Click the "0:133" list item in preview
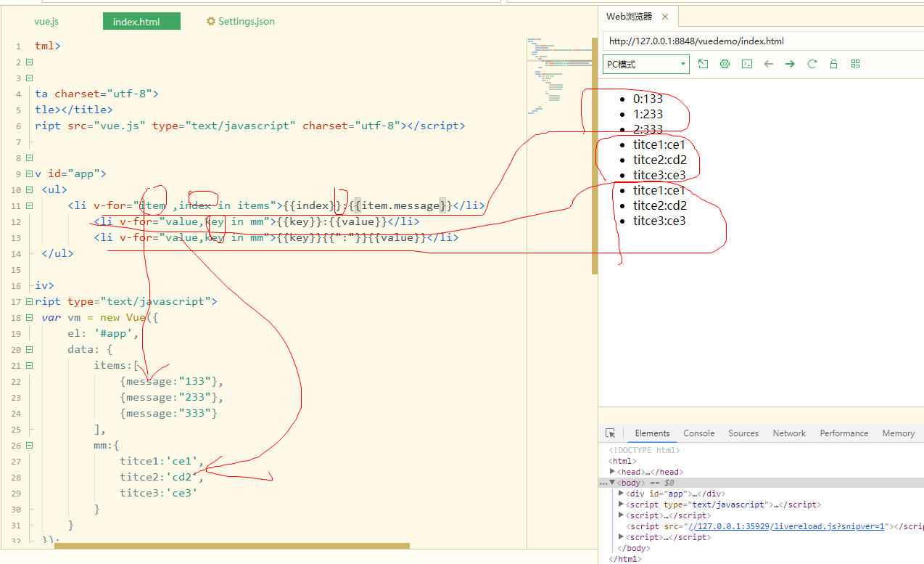The width and height of the screenshot is (924, 564). tap(648, 99)
